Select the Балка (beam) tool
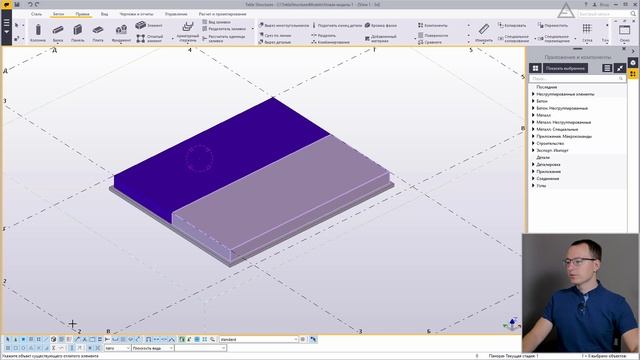 [58, 33]
